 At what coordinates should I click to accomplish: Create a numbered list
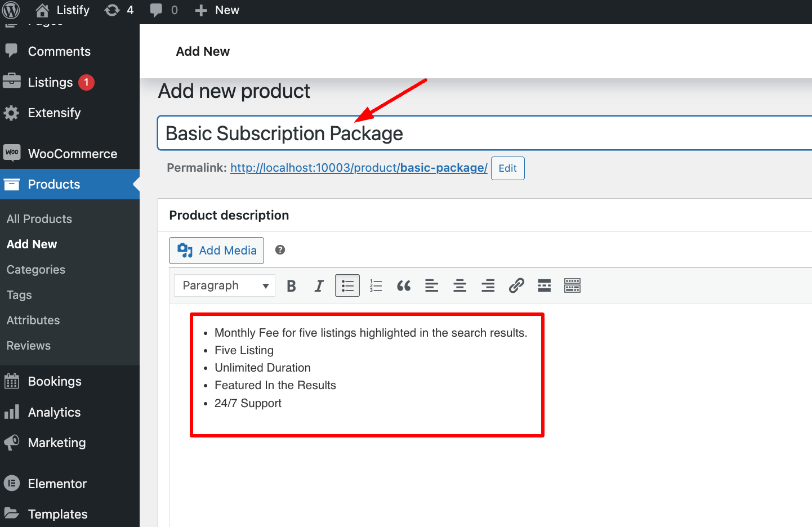pos(375,285)
